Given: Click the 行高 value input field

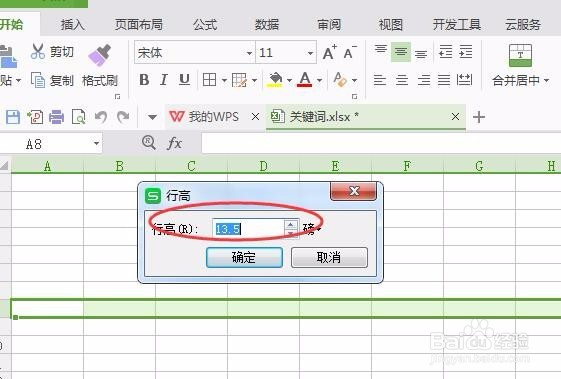Looking at the screenshot, I should (x=248, y=229).
